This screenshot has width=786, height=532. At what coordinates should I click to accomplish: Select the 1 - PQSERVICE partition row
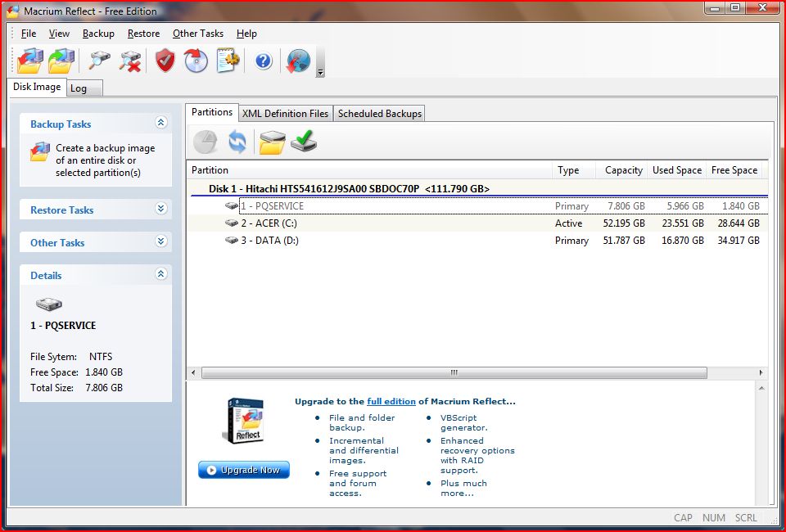(477, 206)
